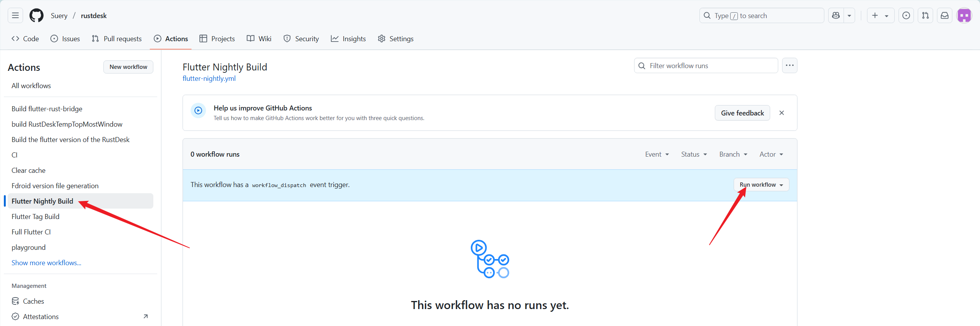This screenshot has height=326, width=980.
Task: Open the hamburger navigation menu
Action: coord(15,15)
